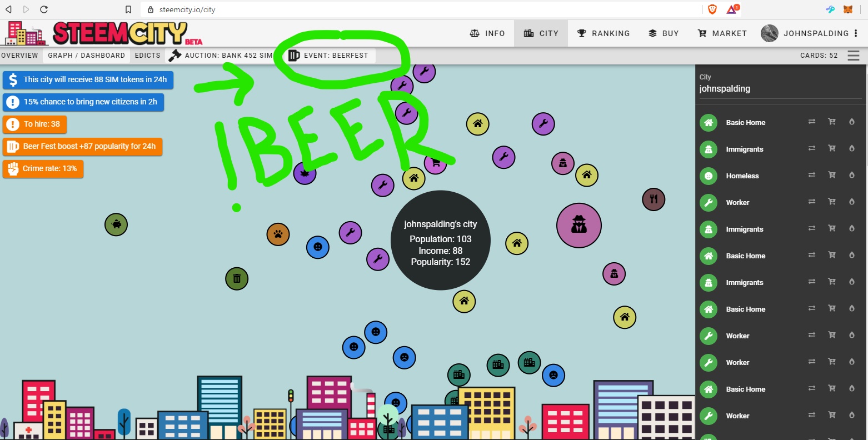Screen dimensions: 868x440
Task: Switch to the EDICTS tab
Action: click(x=147, y=56)
